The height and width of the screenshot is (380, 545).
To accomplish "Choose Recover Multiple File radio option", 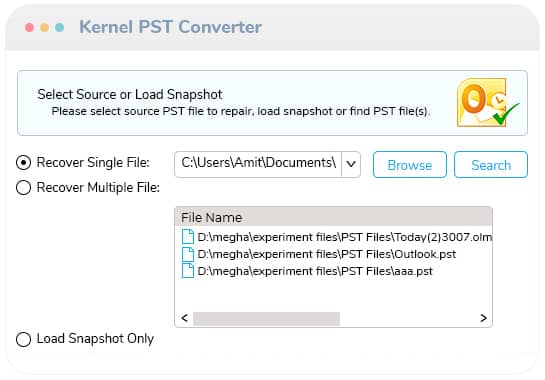I will [24, 188].
